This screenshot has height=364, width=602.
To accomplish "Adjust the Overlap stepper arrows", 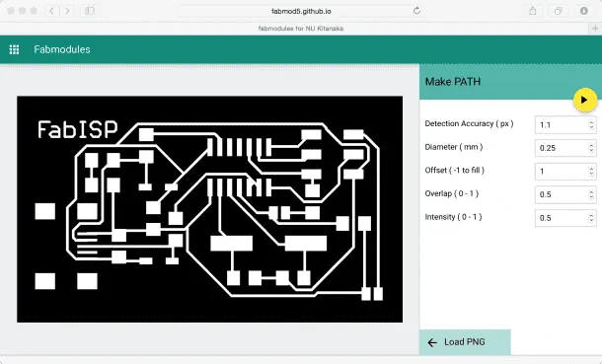I will [591, 195].
